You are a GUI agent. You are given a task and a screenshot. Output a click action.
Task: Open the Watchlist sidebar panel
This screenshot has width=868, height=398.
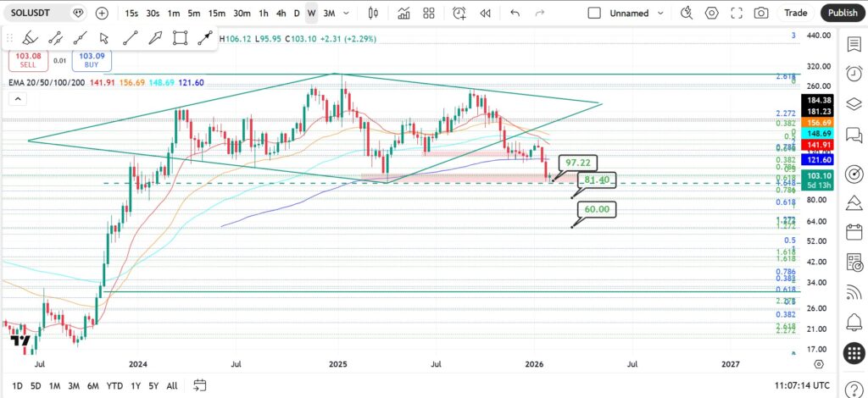click(x=854, y=44)
